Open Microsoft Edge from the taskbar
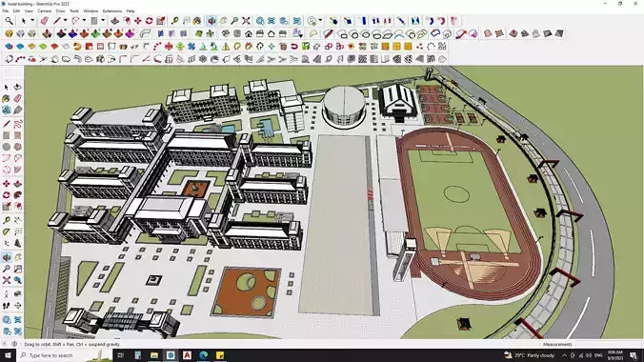The width and height of the screenshot is (644, 362). [x=203, y=355]
